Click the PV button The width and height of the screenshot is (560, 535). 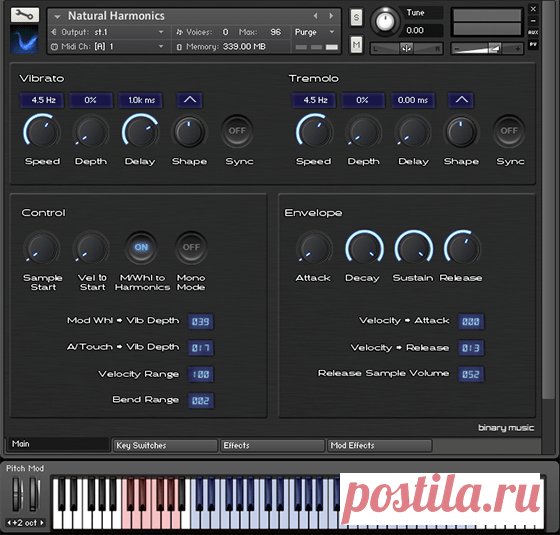pos(533,45)
